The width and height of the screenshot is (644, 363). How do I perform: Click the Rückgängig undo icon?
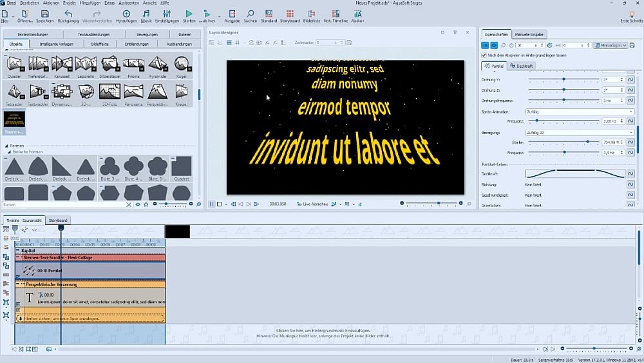tap(69, 14)
